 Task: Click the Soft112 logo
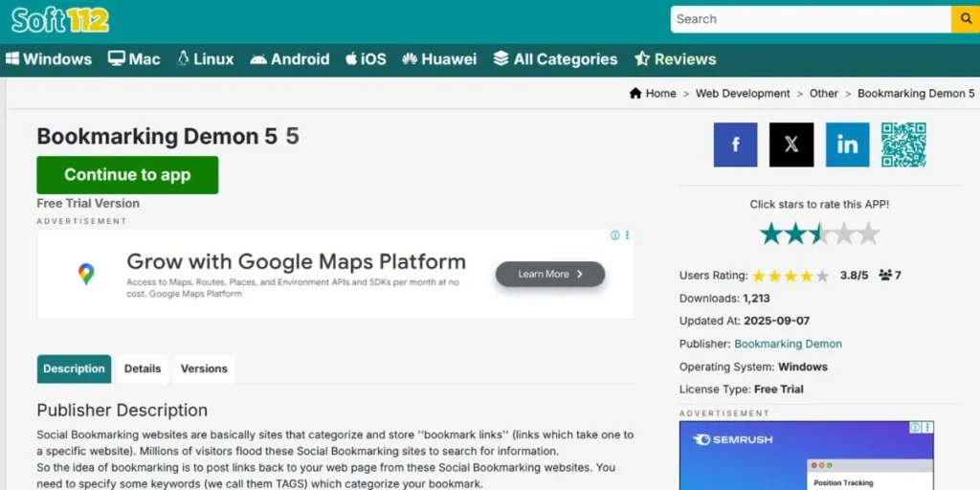60,19
